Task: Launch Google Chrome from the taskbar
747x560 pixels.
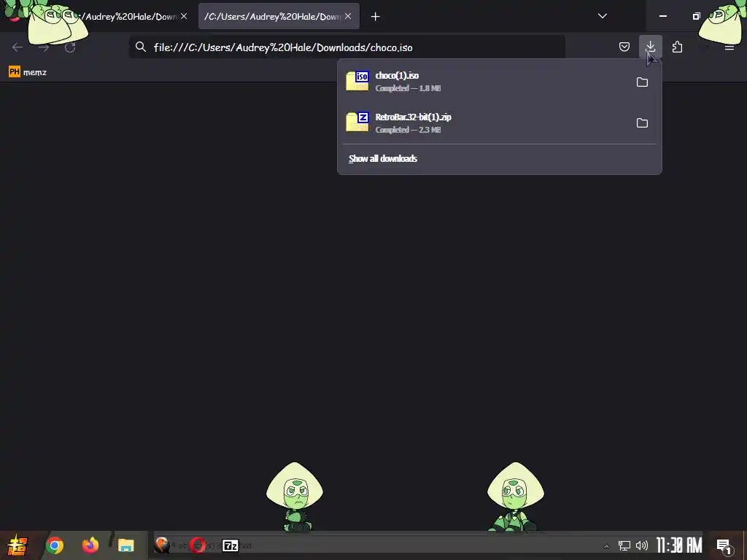Action: pos(54,545)
